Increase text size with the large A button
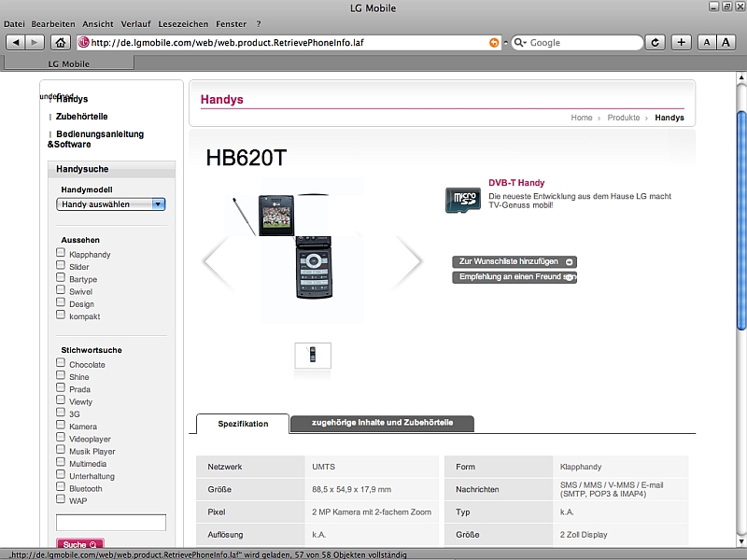Image resolution: width=747 pixels, height=560 pixels. click(726, 42)
